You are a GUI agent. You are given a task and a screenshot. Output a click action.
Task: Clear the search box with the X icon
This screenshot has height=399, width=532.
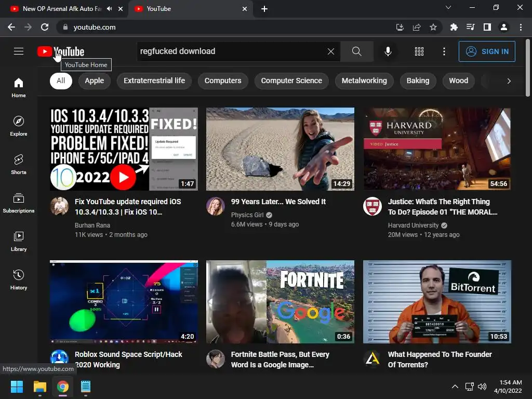tap(331, 51)
